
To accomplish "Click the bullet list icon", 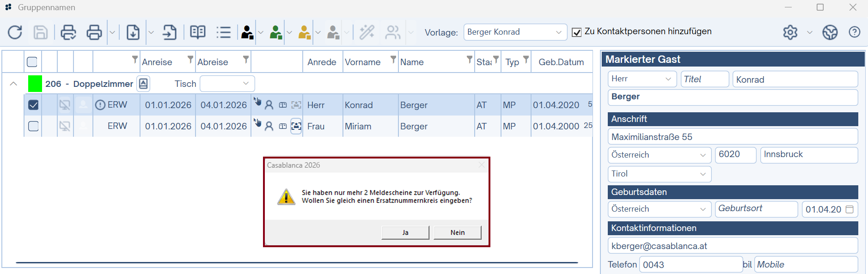I will 224,32.
